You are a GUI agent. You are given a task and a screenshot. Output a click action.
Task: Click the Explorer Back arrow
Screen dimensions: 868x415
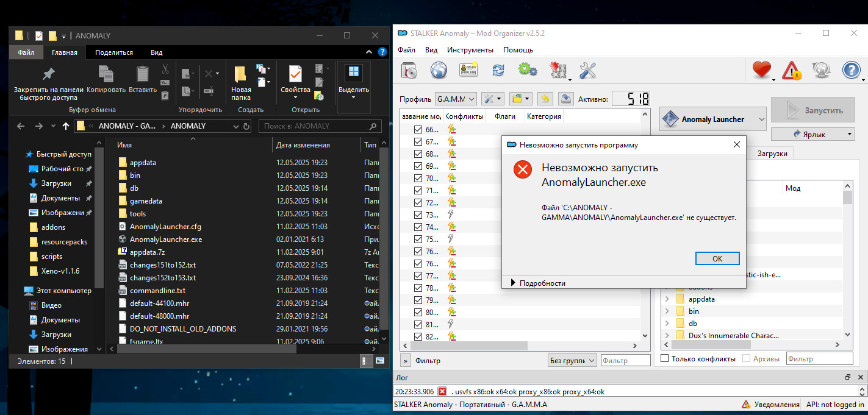(21, 126)
